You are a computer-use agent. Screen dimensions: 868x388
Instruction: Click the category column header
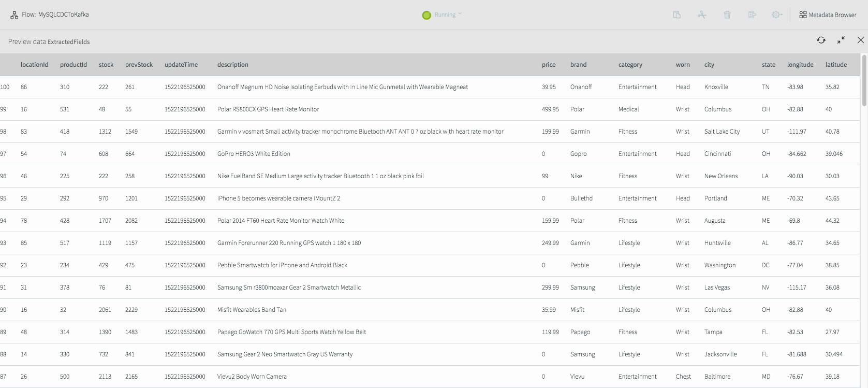click(630, 65)
